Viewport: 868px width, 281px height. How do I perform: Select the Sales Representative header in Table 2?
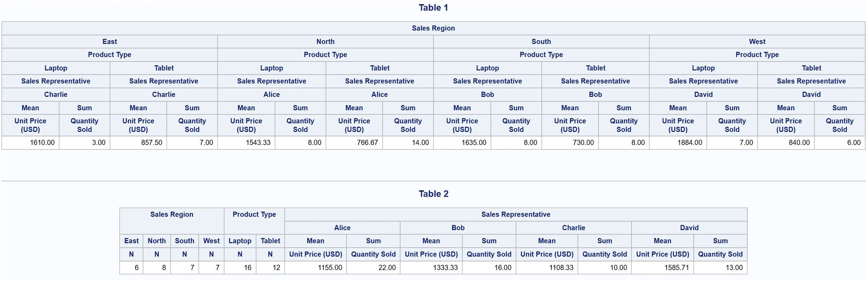coord(516,214)
